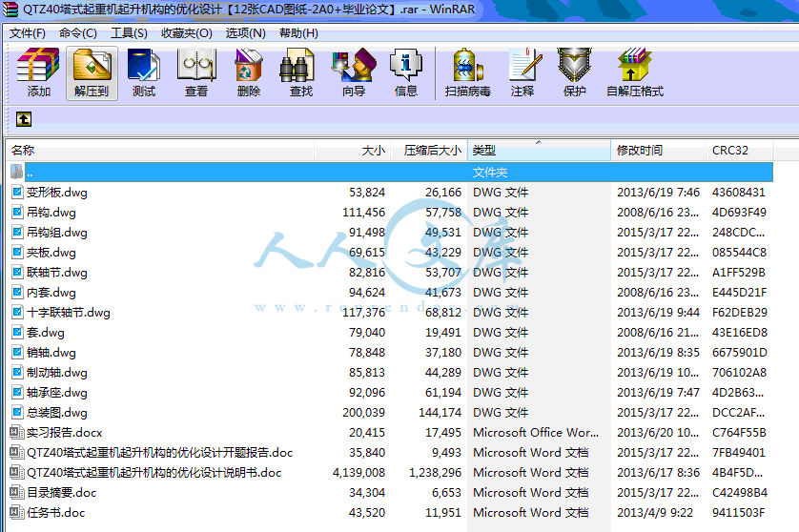Click CRC32 value 9411503F
The height and width of the screenshot is (532, 799).
pos(738,512)
